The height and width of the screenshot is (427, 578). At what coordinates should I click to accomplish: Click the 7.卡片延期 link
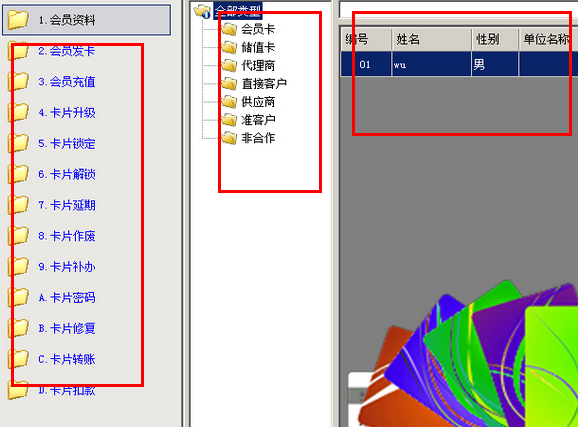click(x=67, y=205)
